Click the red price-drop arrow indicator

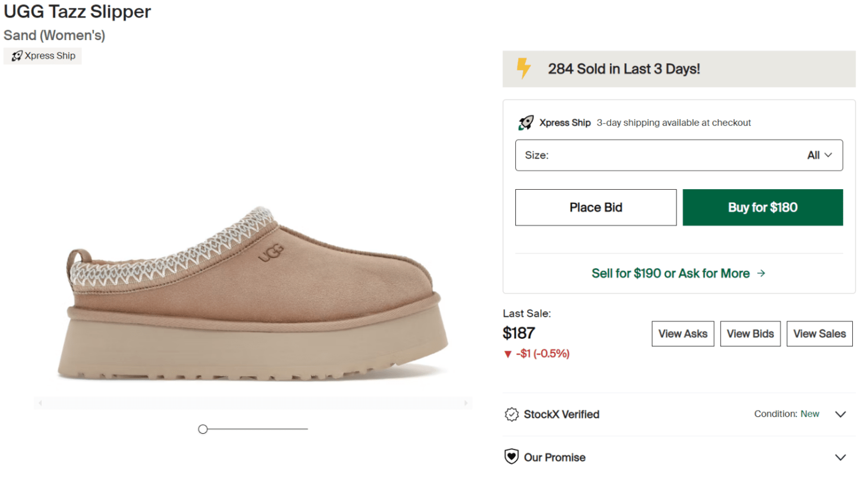click(507, 354)
